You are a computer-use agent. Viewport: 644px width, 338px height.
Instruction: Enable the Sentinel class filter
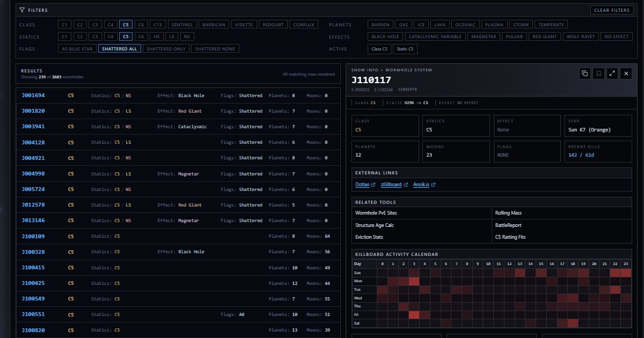[x=182, y=25]
